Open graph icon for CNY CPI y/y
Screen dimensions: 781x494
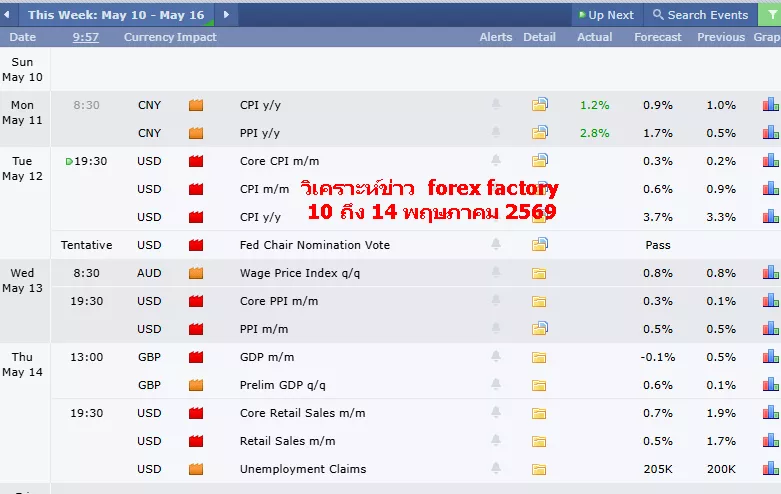point(771,105)
